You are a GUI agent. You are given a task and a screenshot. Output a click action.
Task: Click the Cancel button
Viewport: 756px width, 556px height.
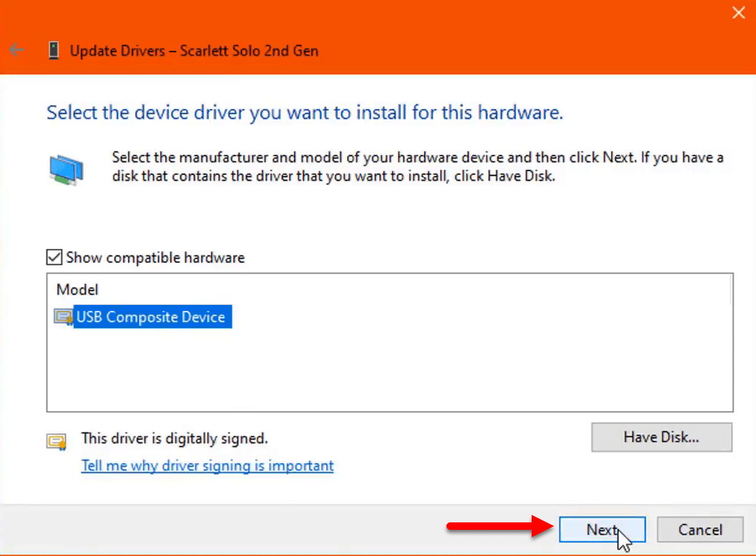pos(700,530)
